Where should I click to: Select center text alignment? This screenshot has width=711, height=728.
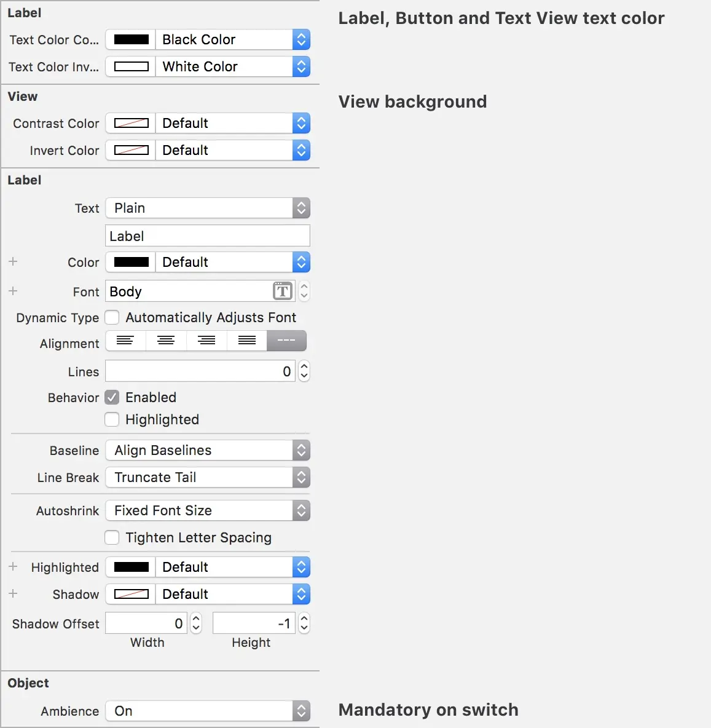pyautogui.click(x=165, y=341)
